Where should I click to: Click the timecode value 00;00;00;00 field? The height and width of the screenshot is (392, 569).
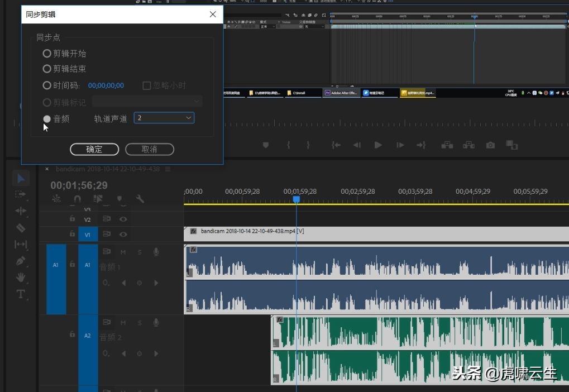106,85
